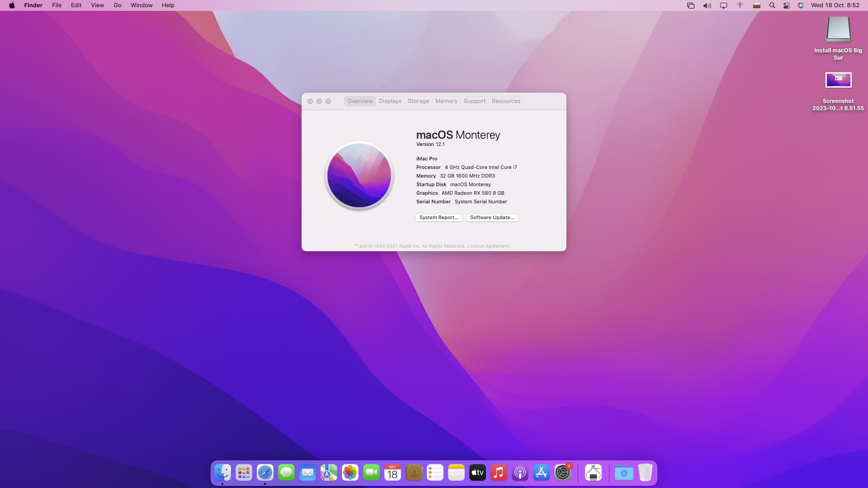
Task: Switch to the Storage tab
Action: (419, 101)
